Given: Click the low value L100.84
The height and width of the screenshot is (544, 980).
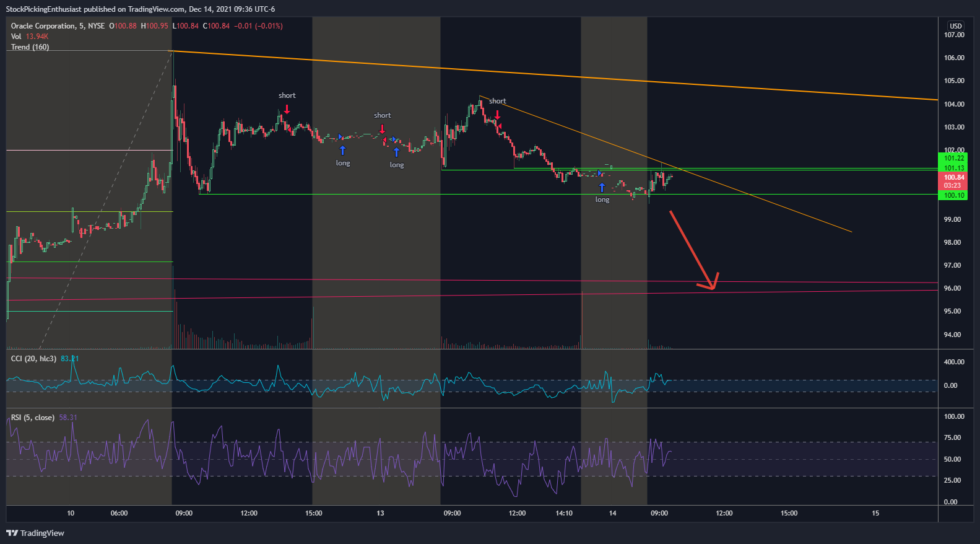Looking at the screenshot, I should pos(186,26).
